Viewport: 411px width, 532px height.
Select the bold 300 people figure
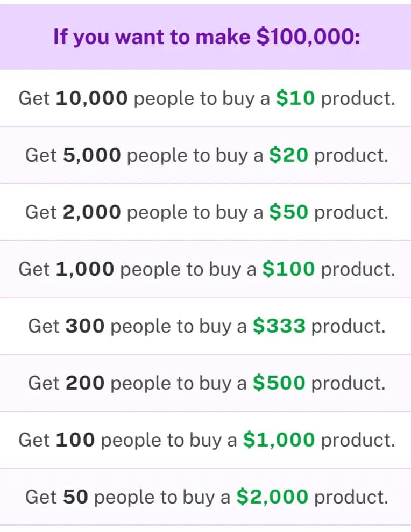pyautogui.click(x=85, y=326)
